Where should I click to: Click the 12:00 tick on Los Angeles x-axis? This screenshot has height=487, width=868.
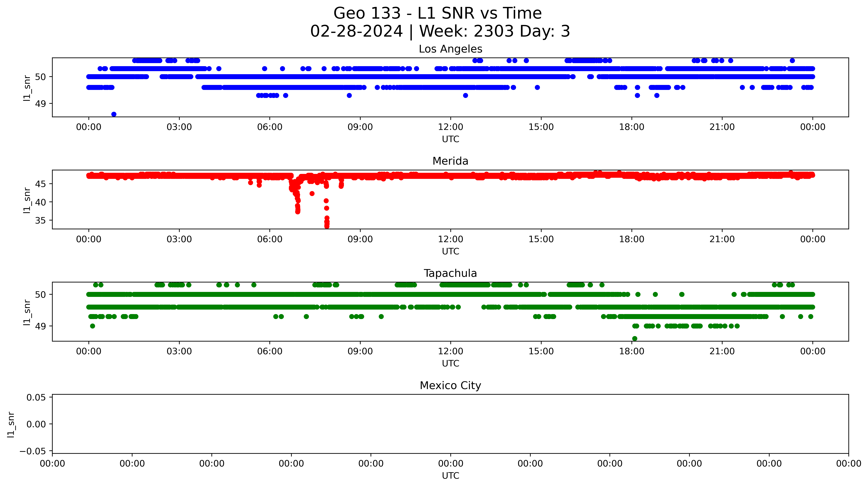pyautogui.click(x=451, y=127)
